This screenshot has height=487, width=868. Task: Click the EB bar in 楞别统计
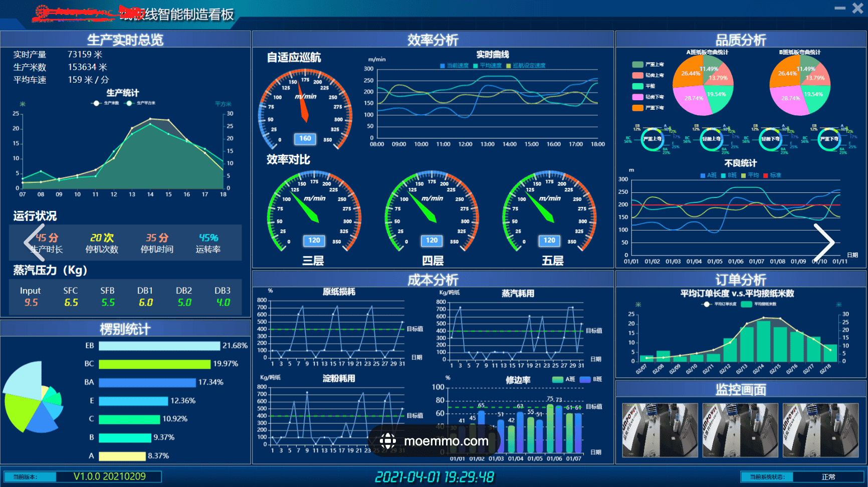pyautogui.click(x=159, y=346)
